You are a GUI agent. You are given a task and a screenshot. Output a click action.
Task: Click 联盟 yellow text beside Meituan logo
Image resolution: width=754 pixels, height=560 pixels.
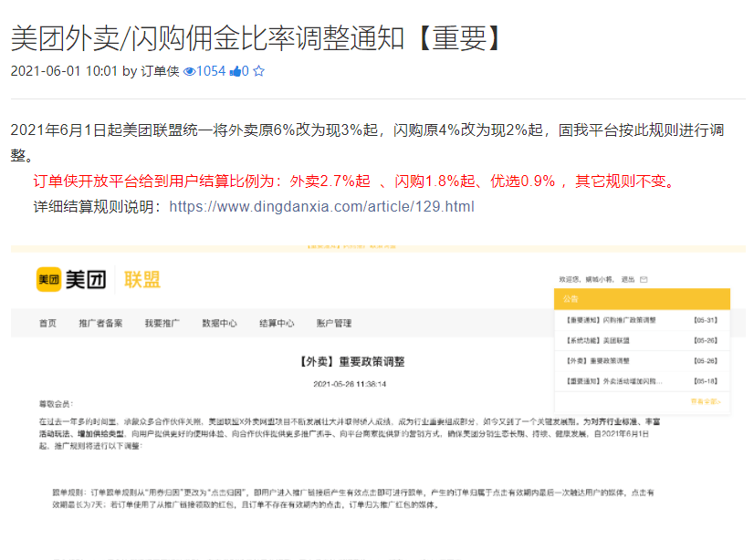point(142,279)
